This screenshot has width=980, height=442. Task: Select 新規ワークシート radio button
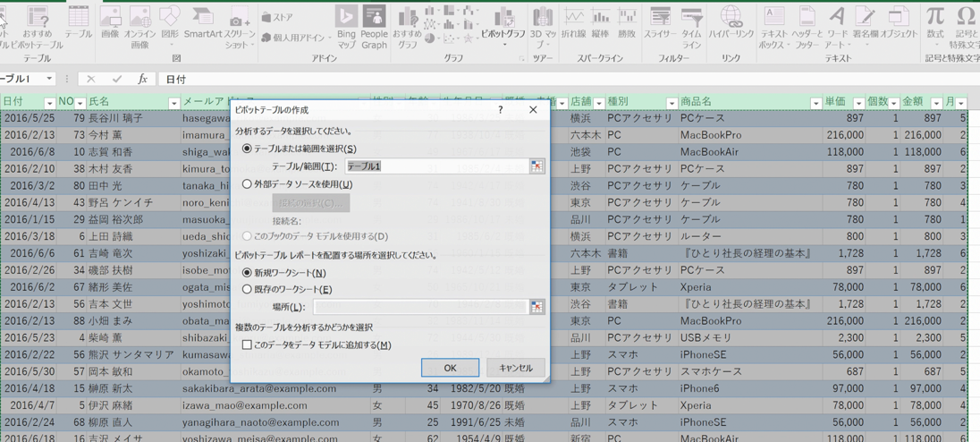(247, 273)
